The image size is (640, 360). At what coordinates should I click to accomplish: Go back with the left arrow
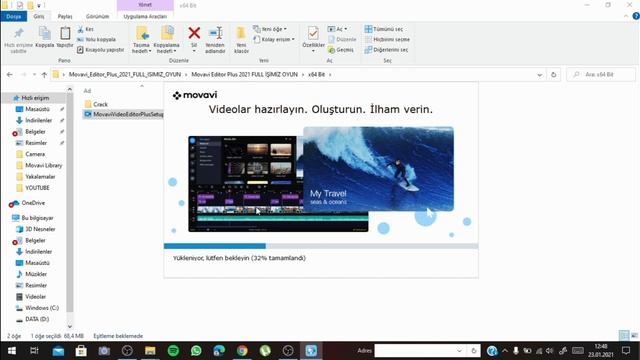pos(10,75)
